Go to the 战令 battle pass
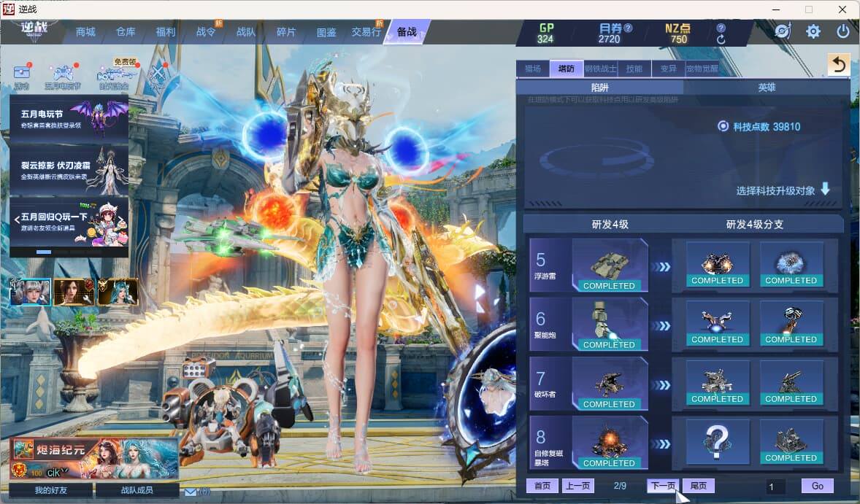Screen dimensions: 860x504 [206, 32]
